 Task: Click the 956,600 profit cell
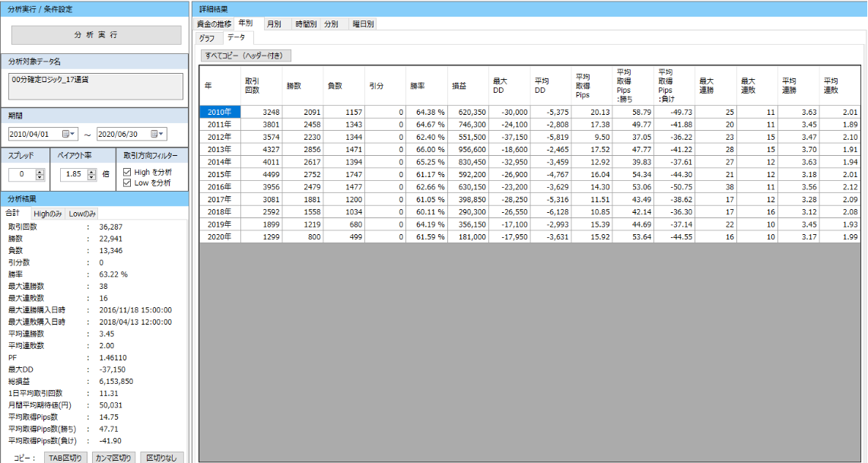click(x=468, y=149)
